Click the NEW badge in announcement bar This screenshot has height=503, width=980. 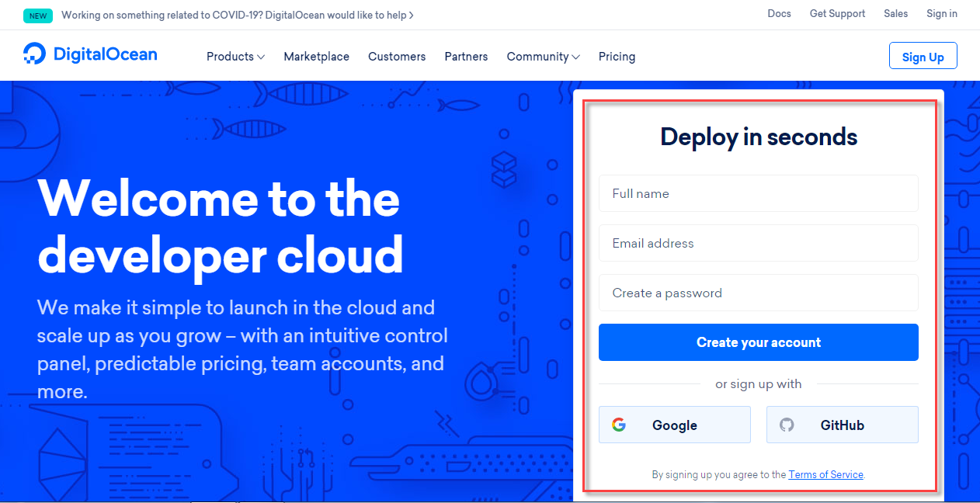(38, 15)
